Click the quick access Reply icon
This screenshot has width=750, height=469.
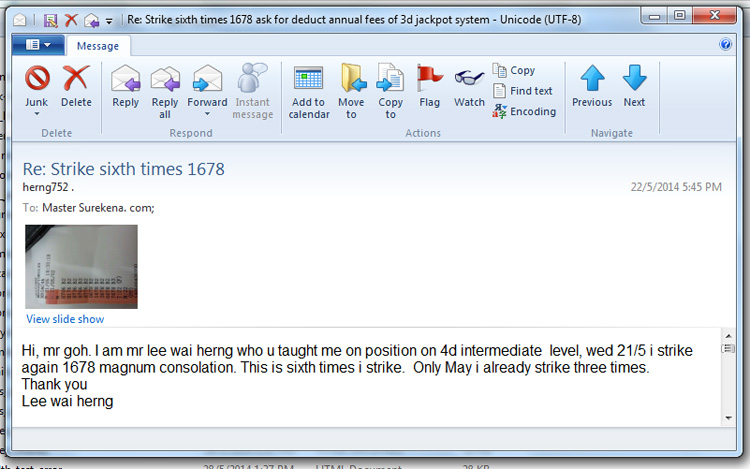(x=91, y=20)
